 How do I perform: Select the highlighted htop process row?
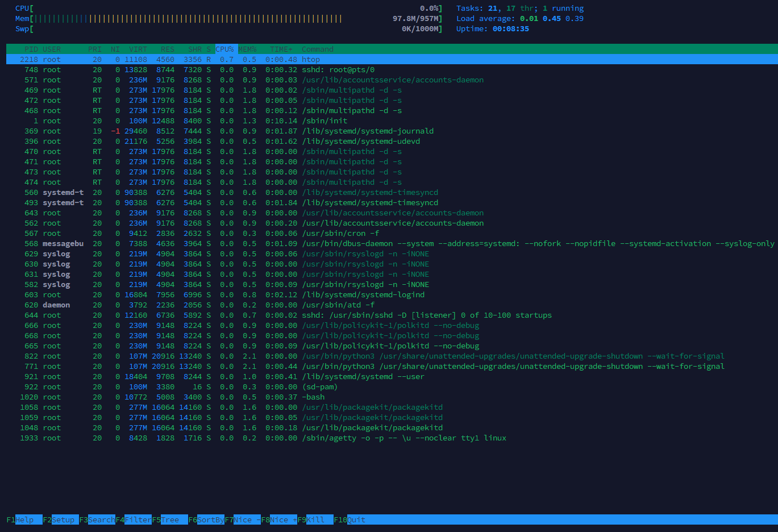click(392, 59)
